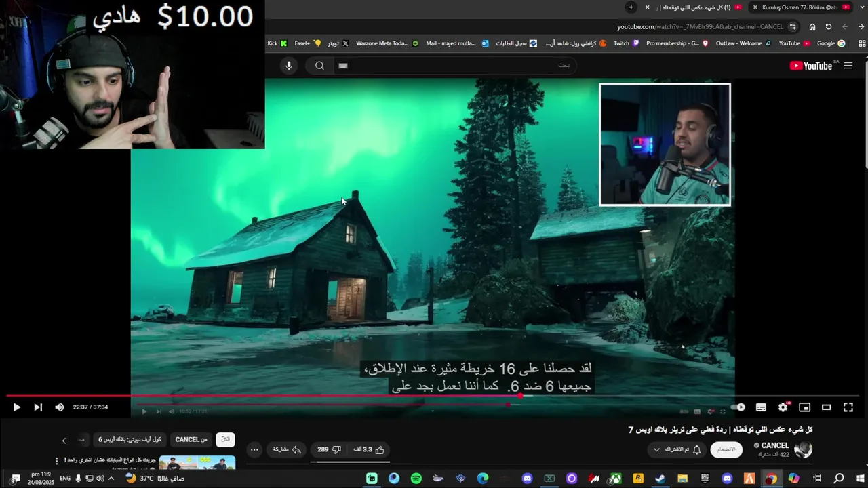Show hidden system tray icons
Viewport: 868px width, 488px height.
pyautogui.click(x=111, y=479)
